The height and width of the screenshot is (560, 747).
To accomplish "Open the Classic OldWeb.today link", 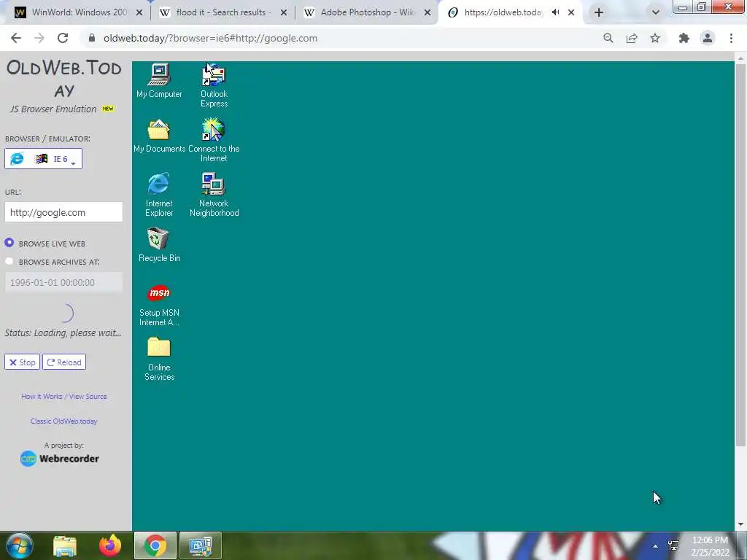I will [x=64, y=421].
